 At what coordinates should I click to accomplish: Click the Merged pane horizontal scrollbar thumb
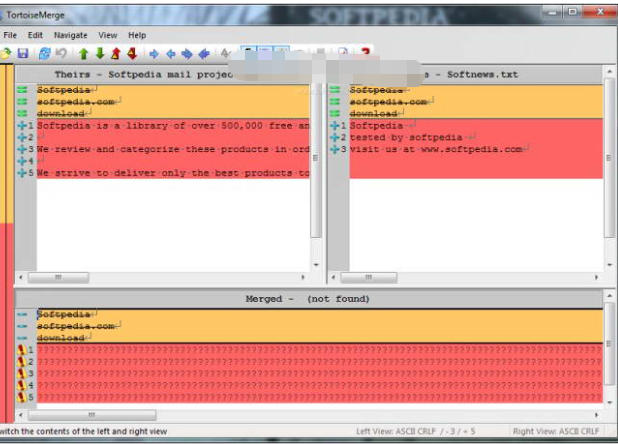[92, 415]
